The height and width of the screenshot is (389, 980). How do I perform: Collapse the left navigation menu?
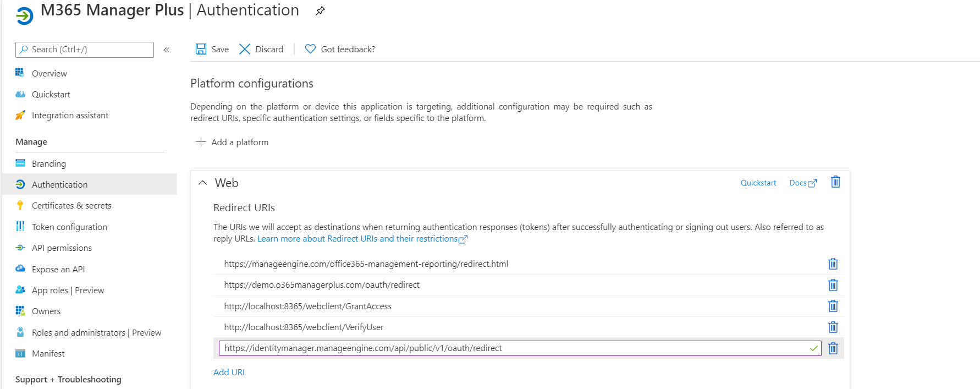click(x=167, y=50)
